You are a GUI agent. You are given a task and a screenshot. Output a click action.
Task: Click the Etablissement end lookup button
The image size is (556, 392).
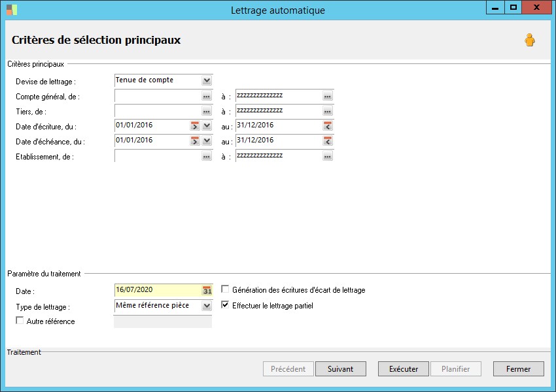pos(328,156)
